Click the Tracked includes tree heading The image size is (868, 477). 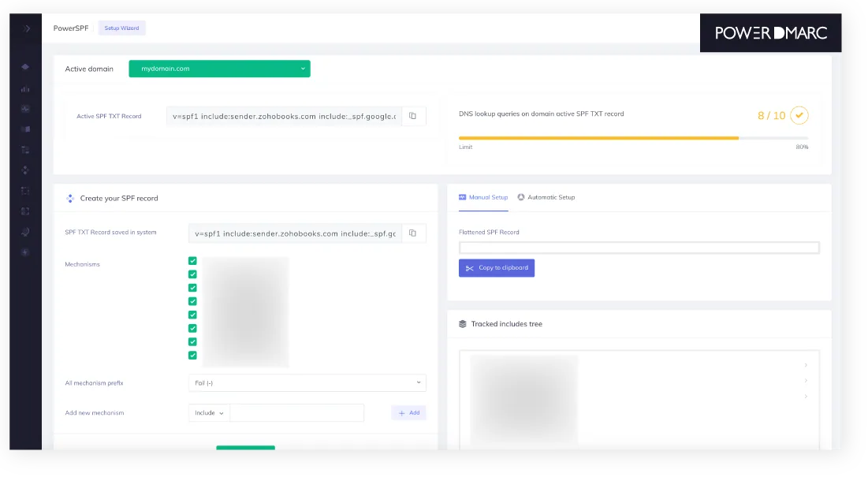[x=506, y=324]
